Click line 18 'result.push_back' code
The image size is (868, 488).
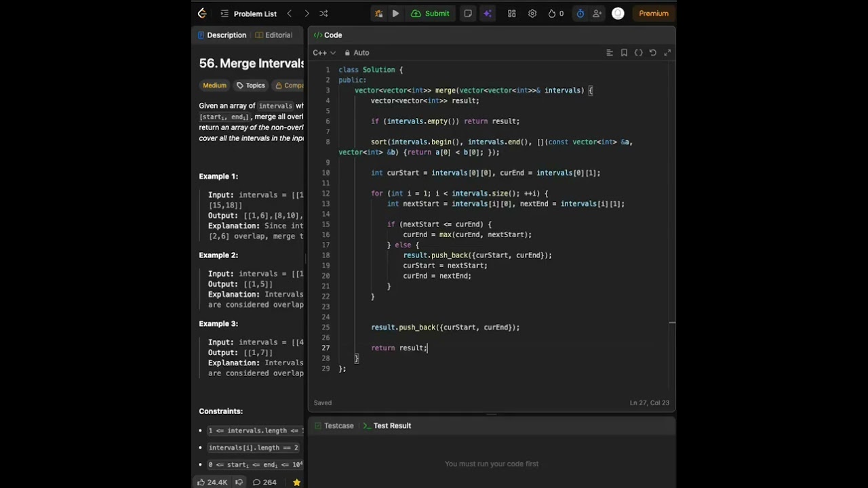click(x=477, y=256)
